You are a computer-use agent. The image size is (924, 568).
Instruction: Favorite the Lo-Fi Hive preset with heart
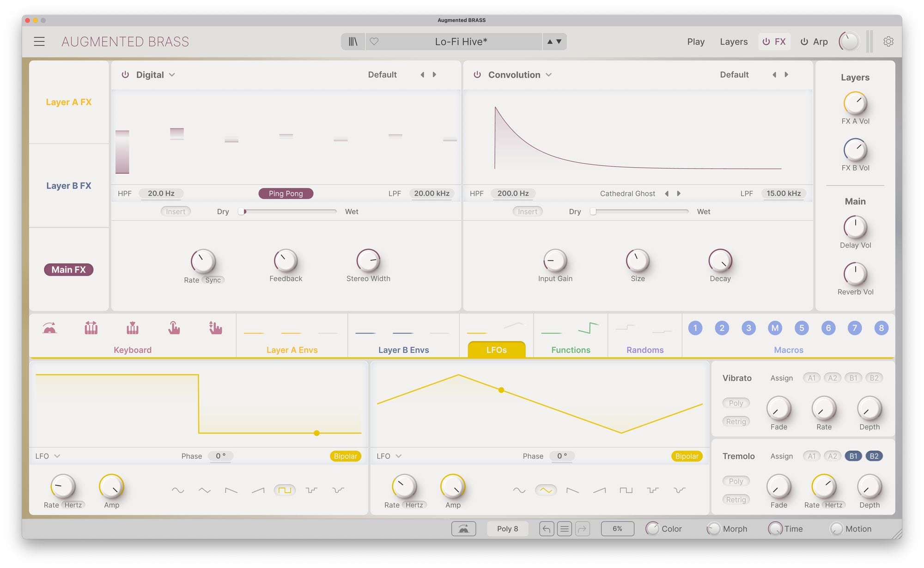click(374, 42)
